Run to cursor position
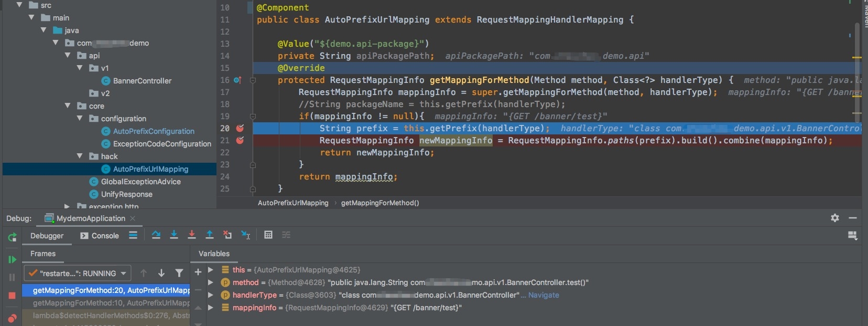 (245, 235)
